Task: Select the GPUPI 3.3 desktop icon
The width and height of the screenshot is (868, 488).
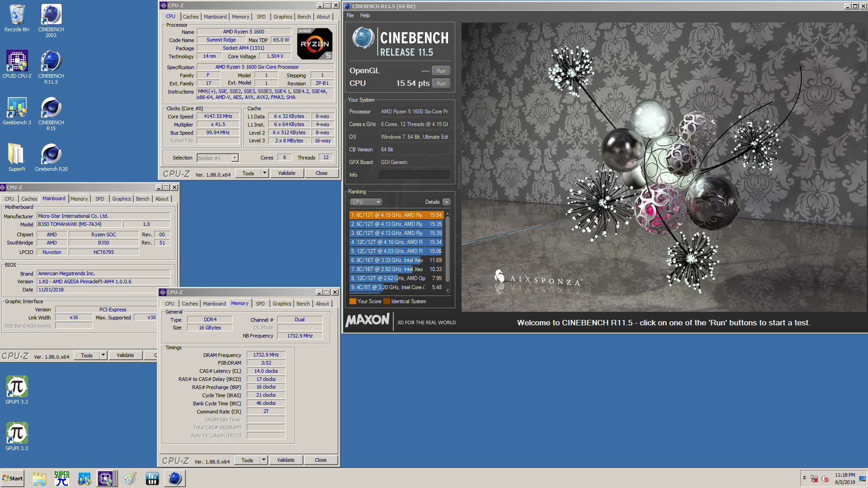Action: (x=17, y=436)
